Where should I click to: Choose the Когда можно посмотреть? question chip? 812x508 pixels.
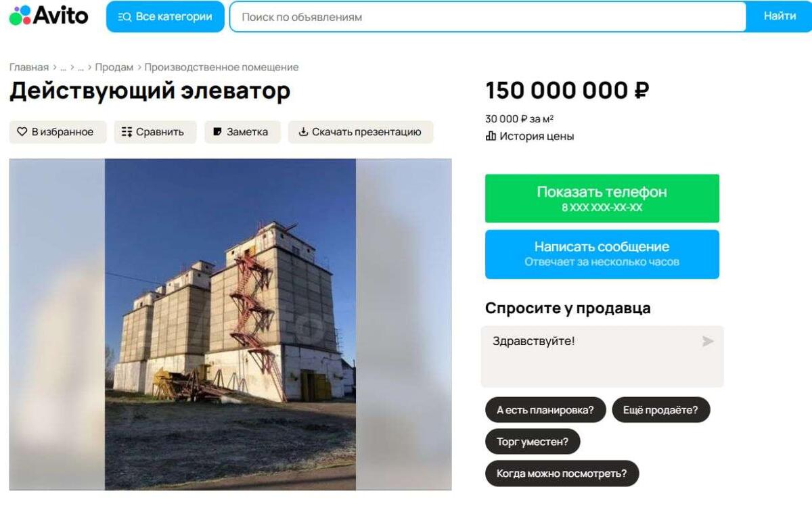coord(562,474)
